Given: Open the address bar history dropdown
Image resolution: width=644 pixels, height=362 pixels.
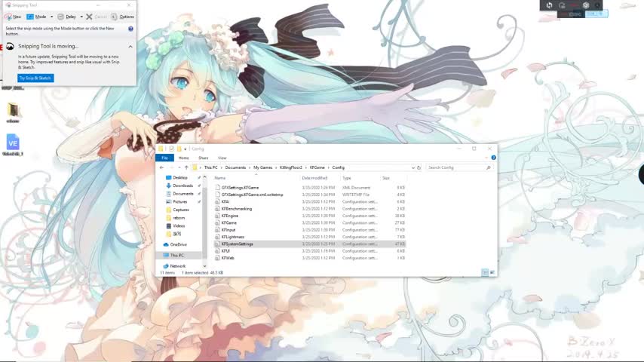Looking at the screenshot, I should tap(412, 167).
